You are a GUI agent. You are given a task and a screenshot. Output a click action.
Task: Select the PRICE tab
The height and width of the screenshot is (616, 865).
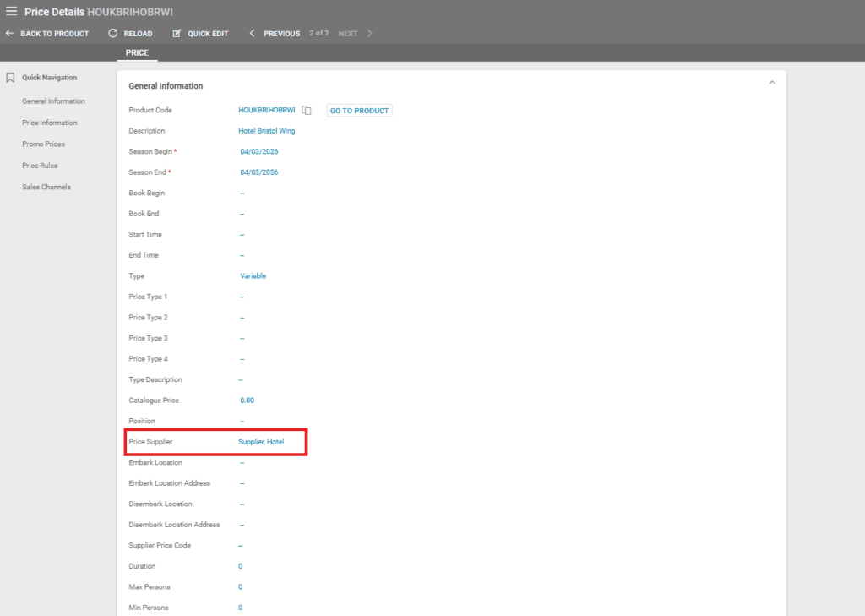click(137, 53)
